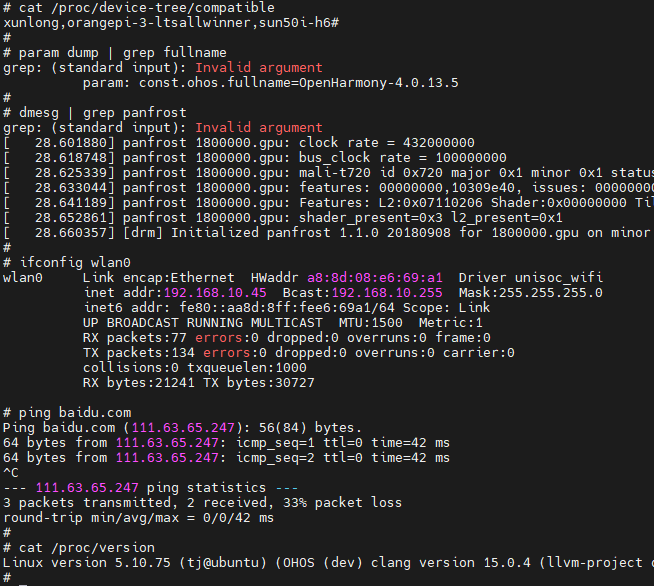Click broadcast address '192.168.10.255'
The height and width of the screenshot is (586, 655).
click(387, 293)
